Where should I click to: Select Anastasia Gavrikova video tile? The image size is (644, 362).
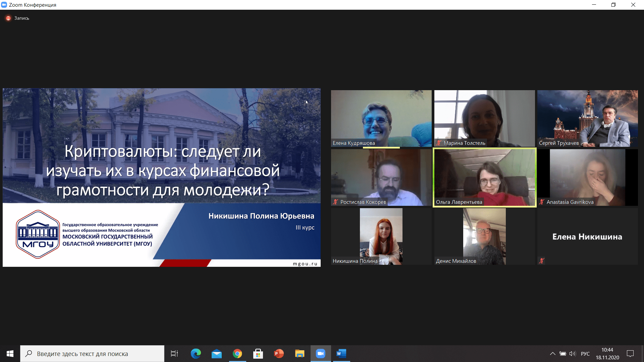click(588, 177)
